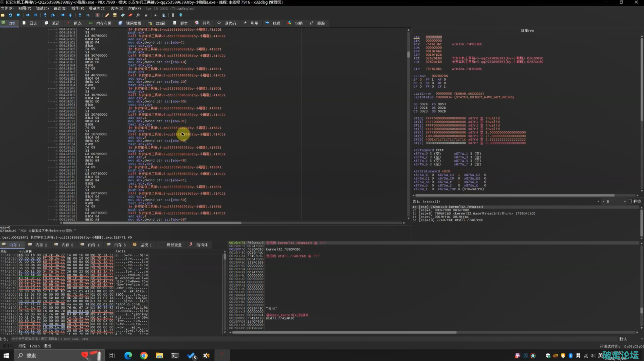644x361 pixels.
Task: Click the step over toolbar icon
Action: click(53, 15)
